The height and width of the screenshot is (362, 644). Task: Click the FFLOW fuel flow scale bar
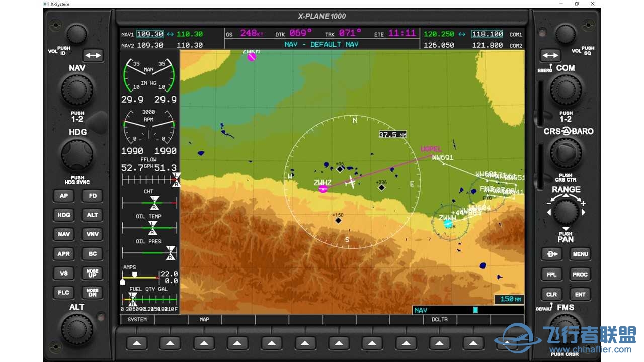150,179
